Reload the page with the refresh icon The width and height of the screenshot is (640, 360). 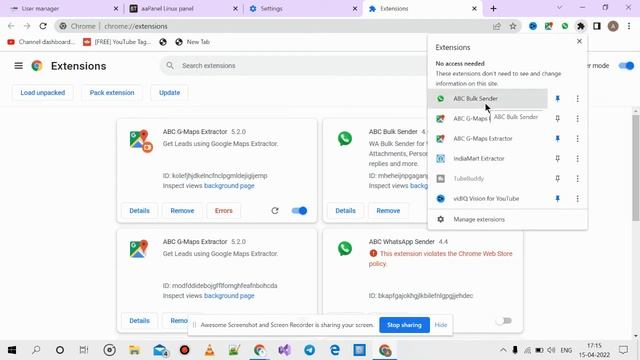[43, 26]
